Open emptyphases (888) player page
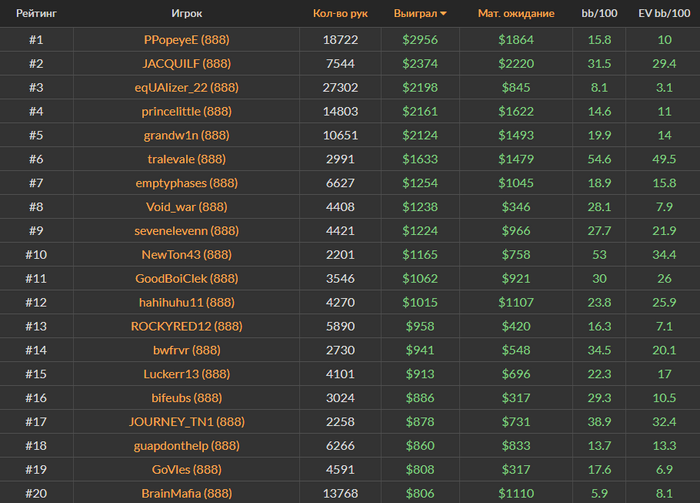Image resolution: width=700 pixels, height=503 pixels. (186, 183)
